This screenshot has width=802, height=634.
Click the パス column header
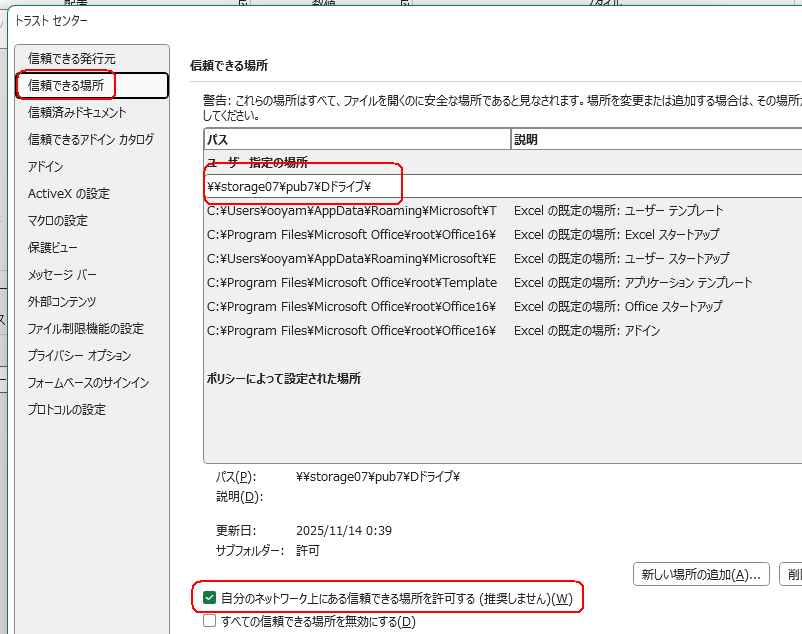tap(356, 140)
